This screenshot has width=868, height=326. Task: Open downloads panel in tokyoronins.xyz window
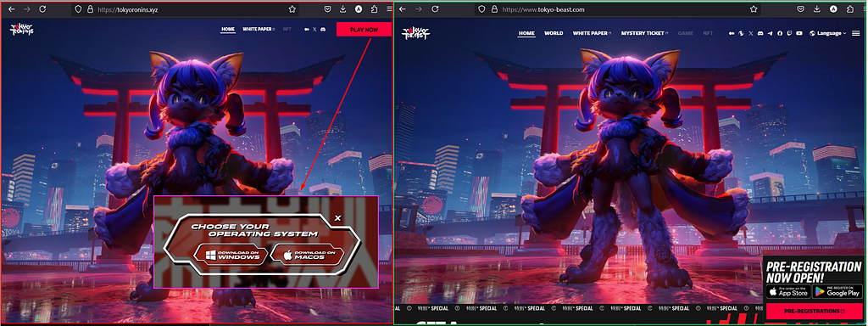pos(343,9)
